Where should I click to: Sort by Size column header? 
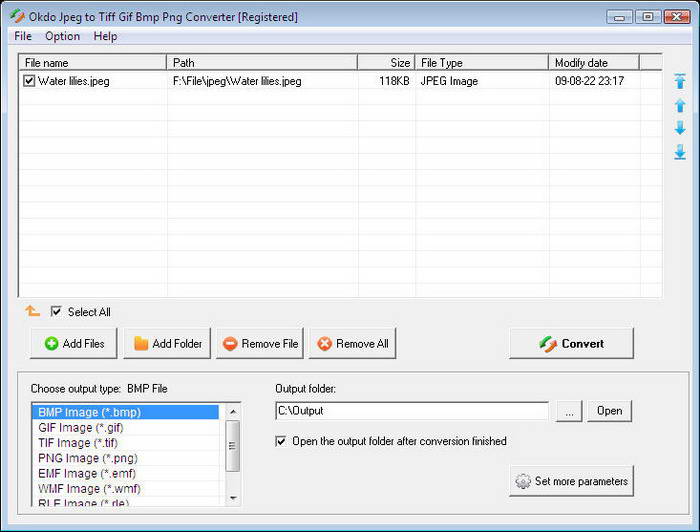pyautogui.click(x=387, y=62)
